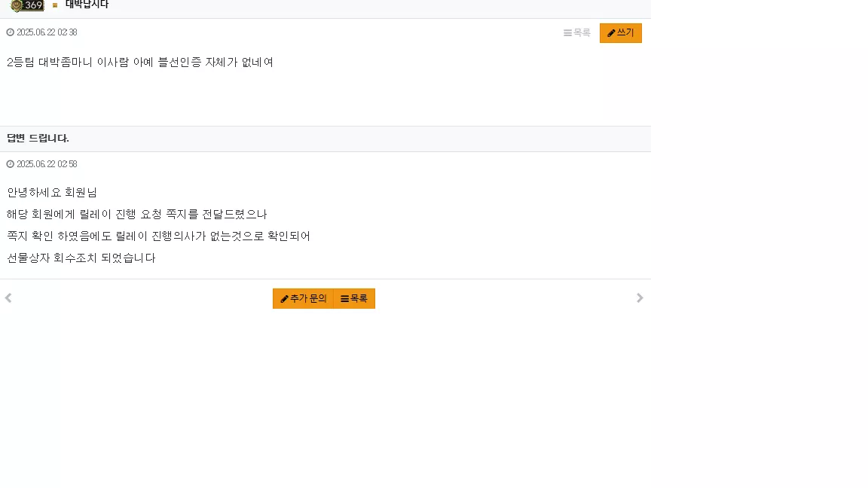Click the pencil icon in 쓰기 button
Image resolution: width=868 pixels, height=488 pixels.
pos(611,33)
